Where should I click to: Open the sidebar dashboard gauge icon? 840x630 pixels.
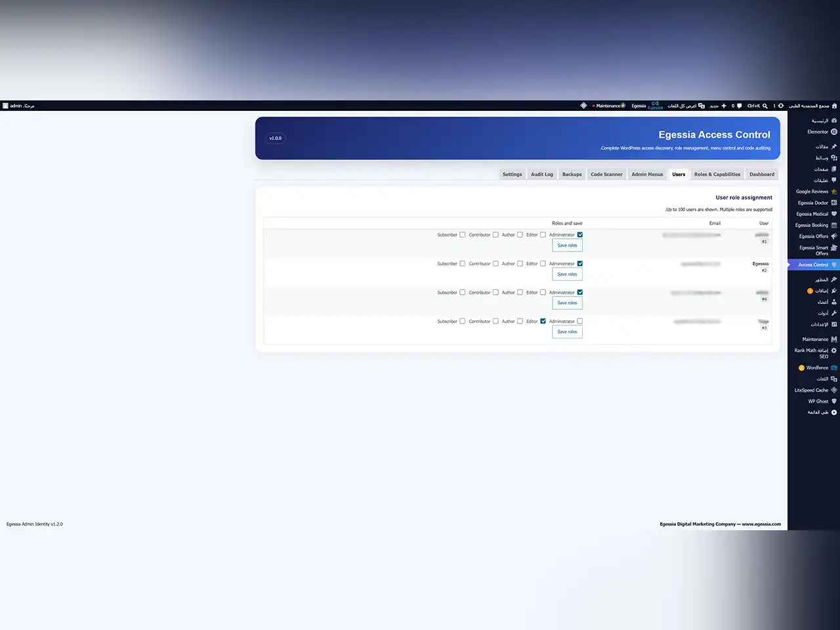(834, 121)
